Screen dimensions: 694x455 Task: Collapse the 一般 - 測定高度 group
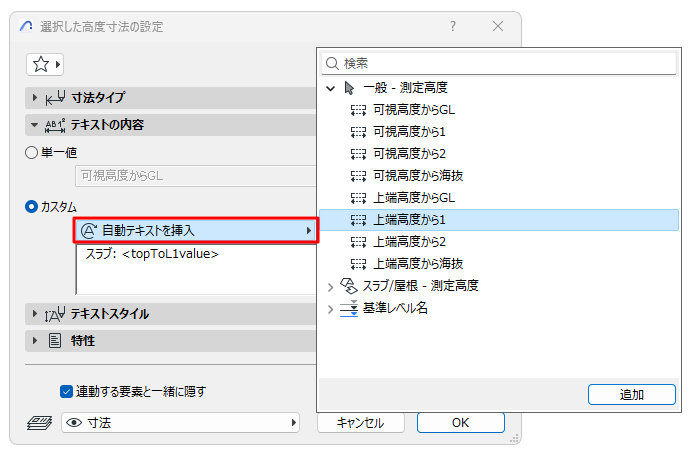(x=331, y=88)
